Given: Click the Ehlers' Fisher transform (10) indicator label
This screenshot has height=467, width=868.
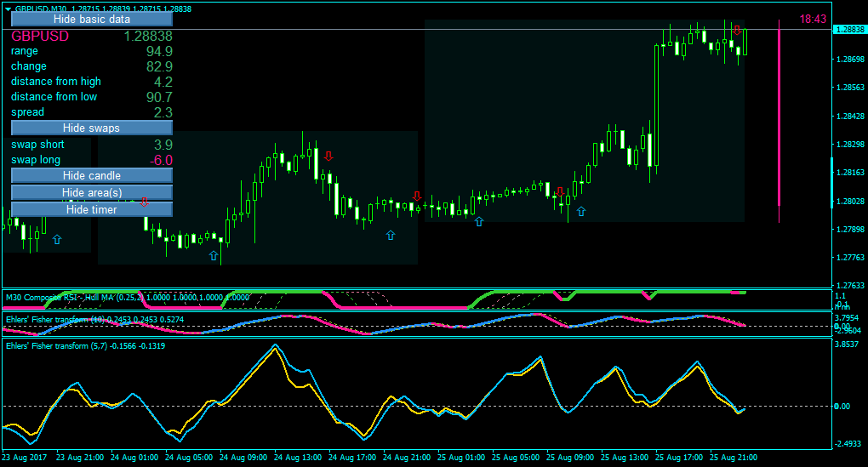Looking at the screenshot, I should pos(94,319).
